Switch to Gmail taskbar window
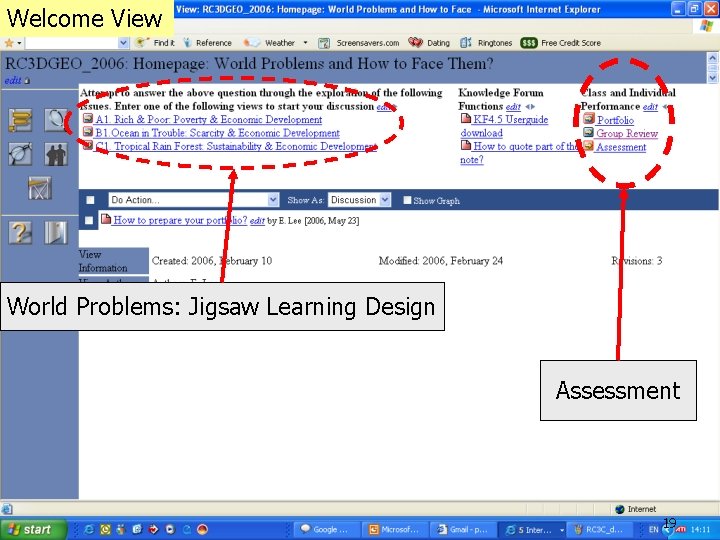The image size is (720, 540). pyautogui.click(x=463, y=529)
